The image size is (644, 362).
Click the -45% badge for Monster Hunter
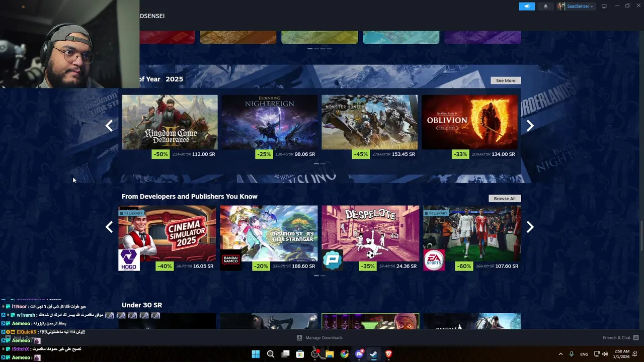(360, 154)
